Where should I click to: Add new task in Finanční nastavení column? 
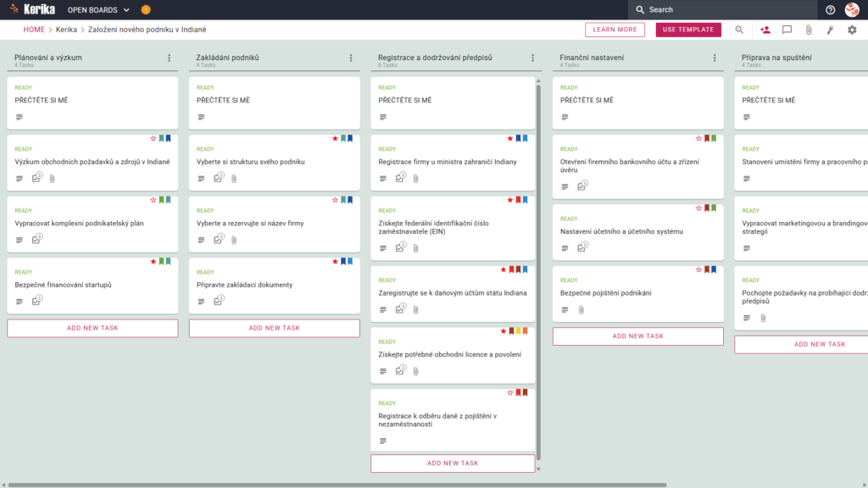(x=637, y=336)
